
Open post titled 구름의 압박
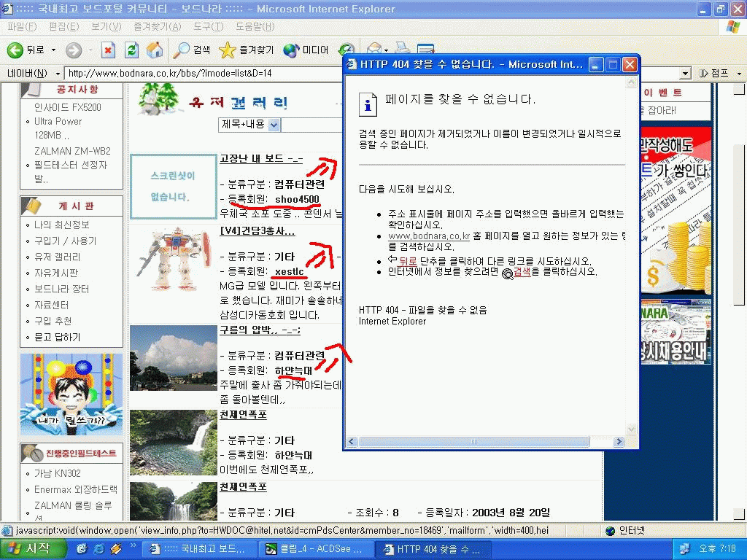[x=260, y=330]
